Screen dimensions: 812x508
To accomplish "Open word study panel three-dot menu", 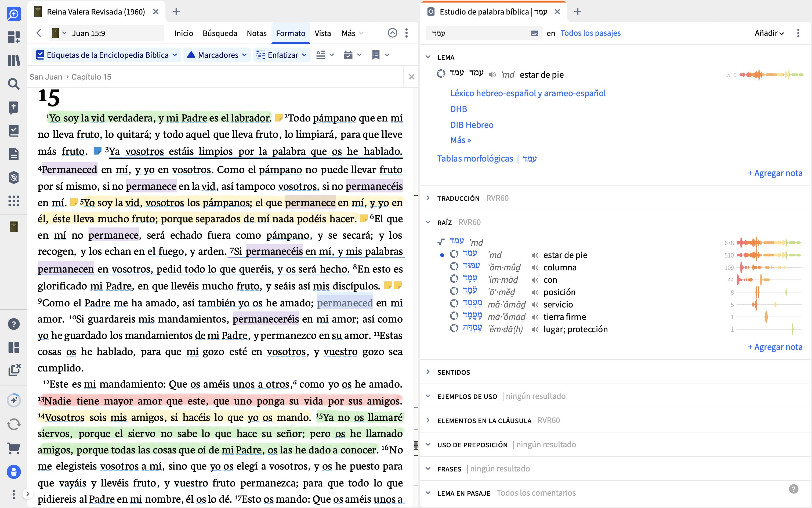I will tap(798, 33).
